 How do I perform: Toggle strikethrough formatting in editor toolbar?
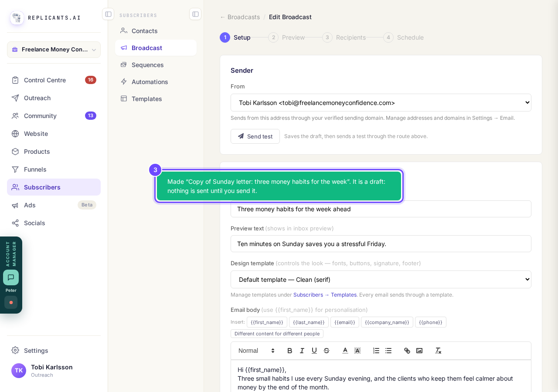pos(327,351)
